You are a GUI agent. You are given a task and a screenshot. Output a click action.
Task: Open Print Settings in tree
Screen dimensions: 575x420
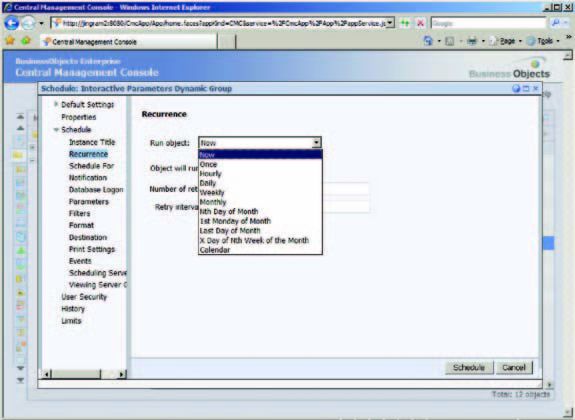coord(92,249)
